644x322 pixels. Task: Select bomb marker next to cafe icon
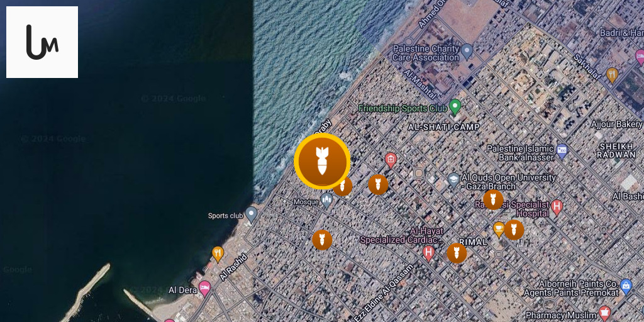[514, 230]
